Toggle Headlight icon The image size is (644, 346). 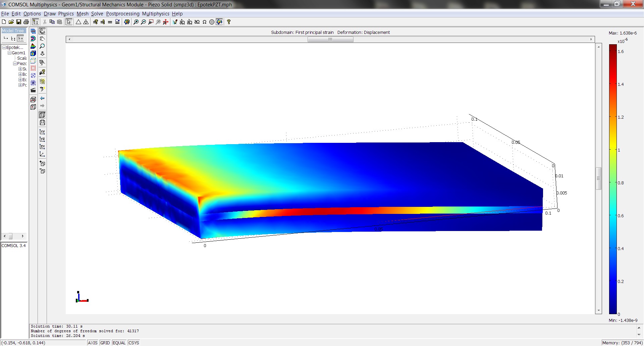[42, 89]
